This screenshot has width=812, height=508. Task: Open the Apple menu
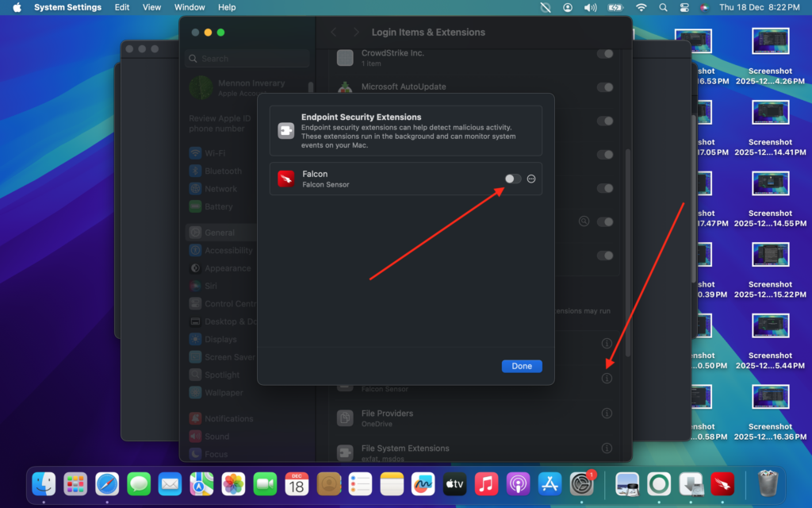[17, 7]
